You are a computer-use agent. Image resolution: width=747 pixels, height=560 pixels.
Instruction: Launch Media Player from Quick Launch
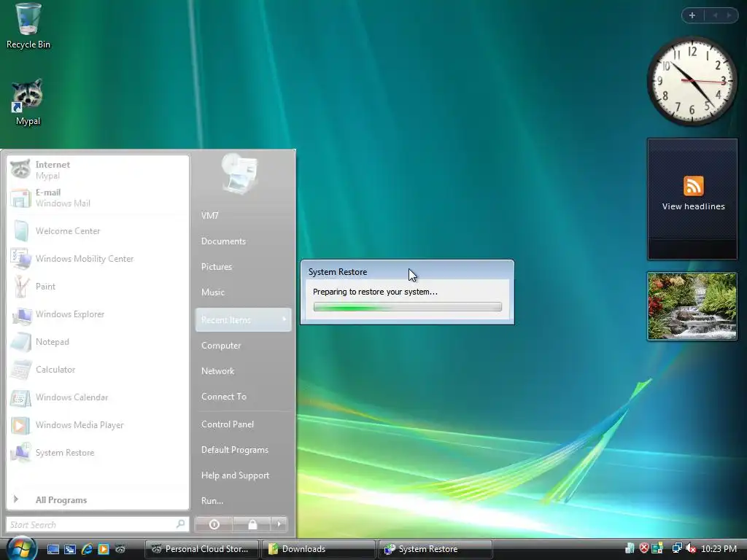coord(104,549)
